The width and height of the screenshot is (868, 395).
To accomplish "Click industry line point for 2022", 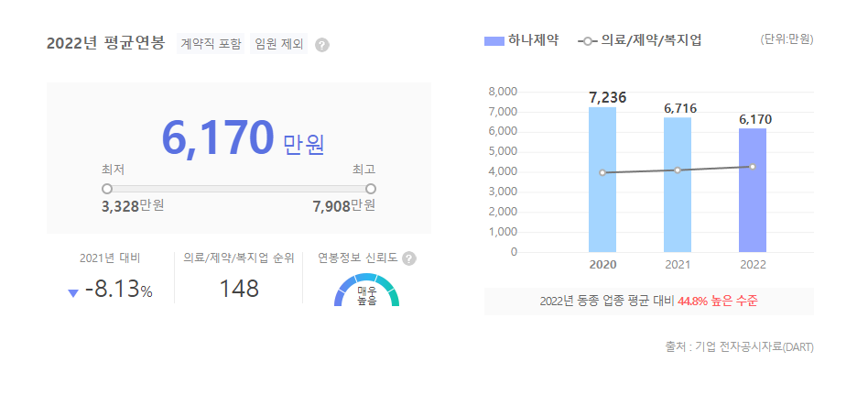I will (753, 166).
